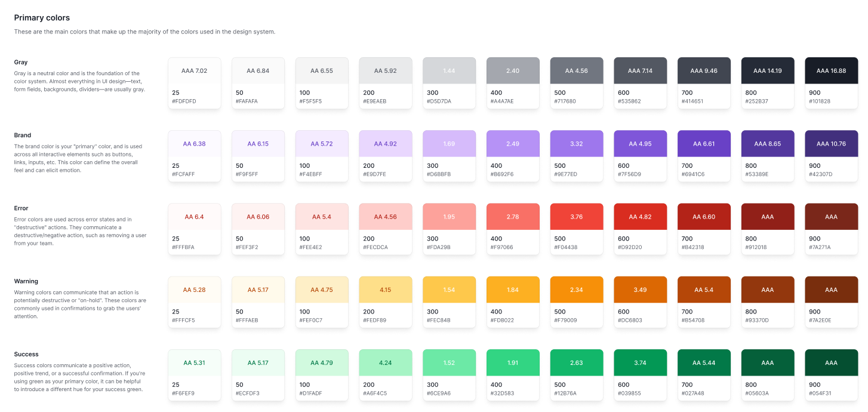Click the Error section title

coord(21,208)
